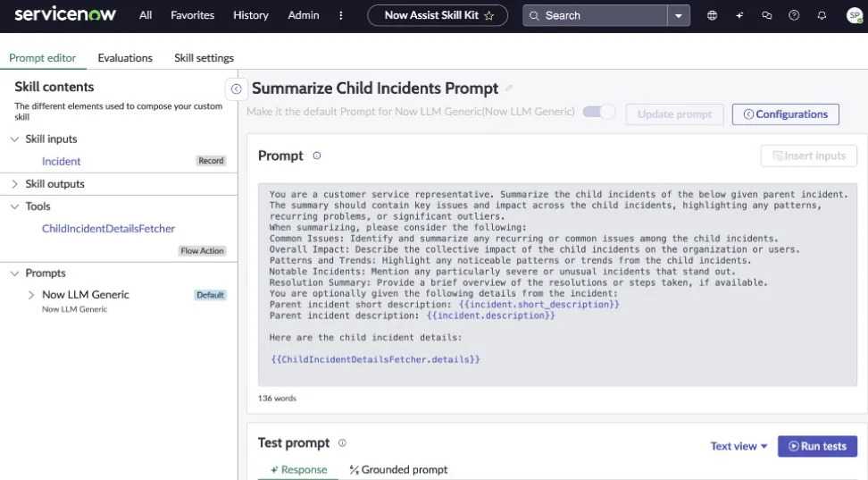Click the more options kebab menu icon
868x480 pixels.
[340, 15]
